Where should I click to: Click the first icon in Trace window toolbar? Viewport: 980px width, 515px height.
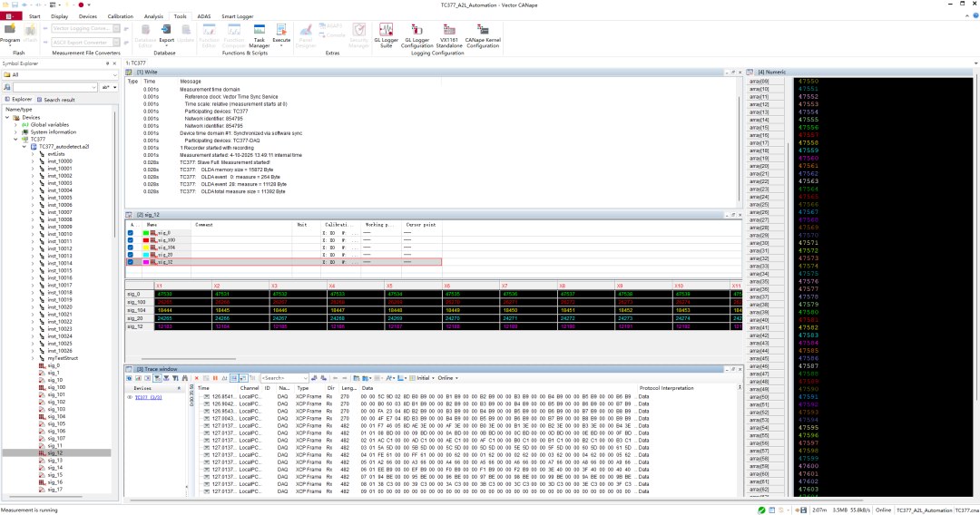[x=129, y=378]
